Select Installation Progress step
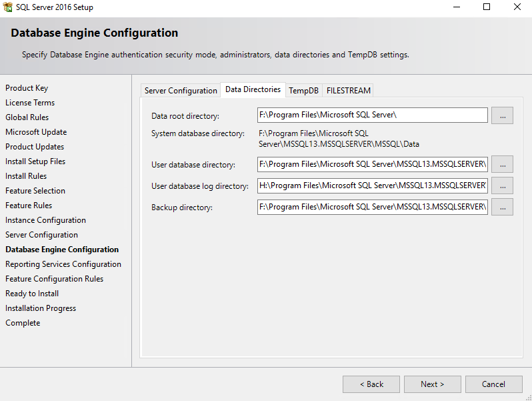 click(x=41, y=308)
